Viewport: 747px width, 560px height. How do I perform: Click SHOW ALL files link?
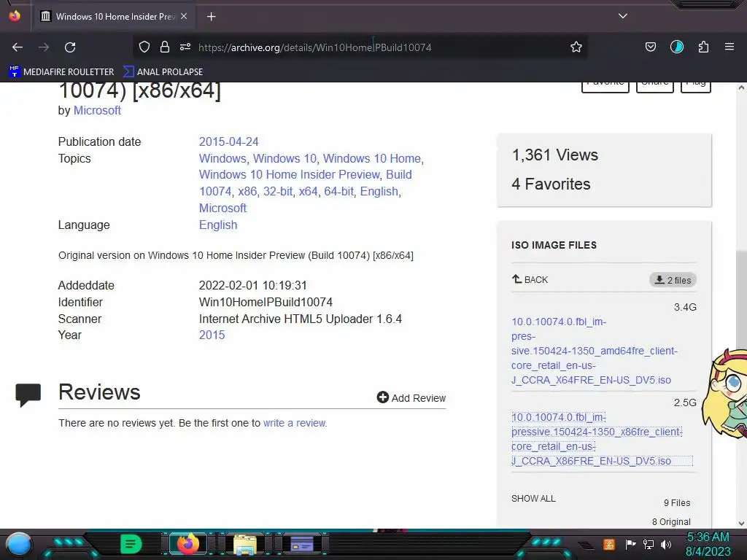click(x=533, y=499)
